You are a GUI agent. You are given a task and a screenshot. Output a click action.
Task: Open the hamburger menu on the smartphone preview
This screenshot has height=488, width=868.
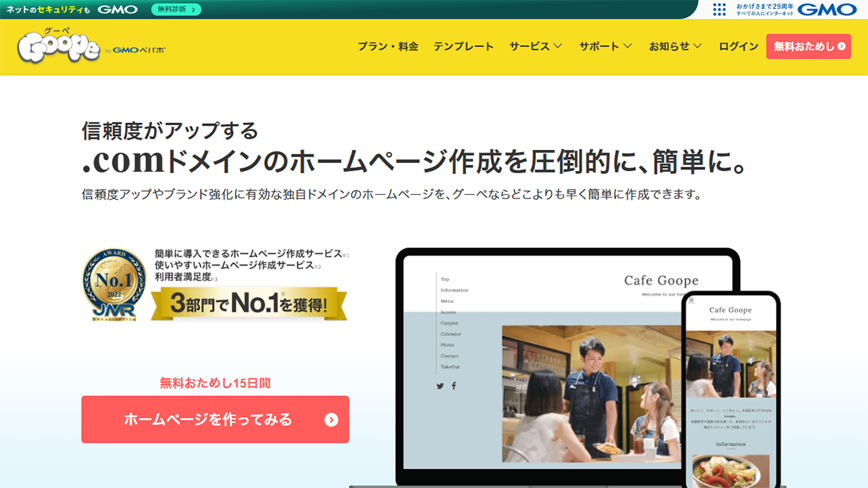click(692, 300)
